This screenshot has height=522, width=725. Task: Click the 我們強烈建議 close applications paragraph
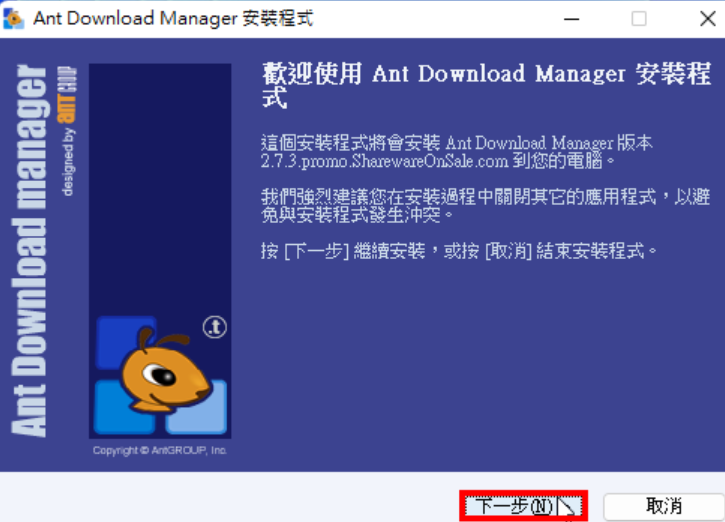pos(485,206)
